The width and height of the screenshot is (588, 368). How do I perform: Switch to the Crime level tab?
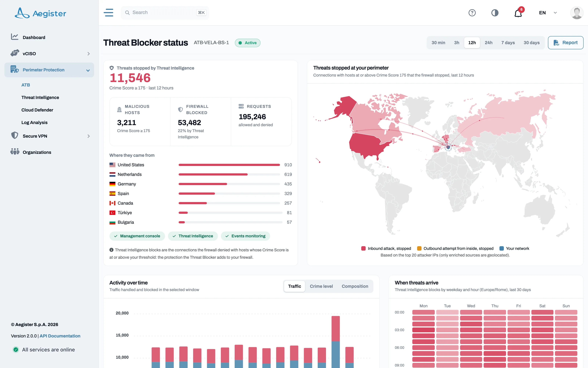coord(321,286)
